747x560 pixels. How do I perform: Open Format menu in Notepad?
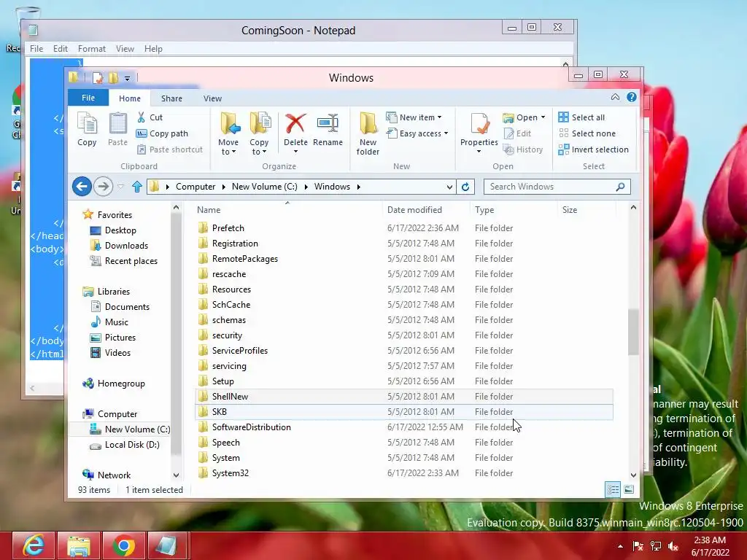tap(92, 49)
